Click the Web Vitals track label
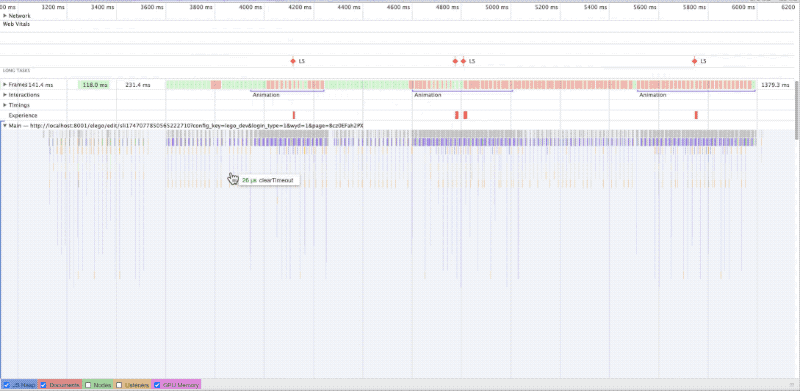The height and width of the screenshot is (391, 800). pos(16,24)
